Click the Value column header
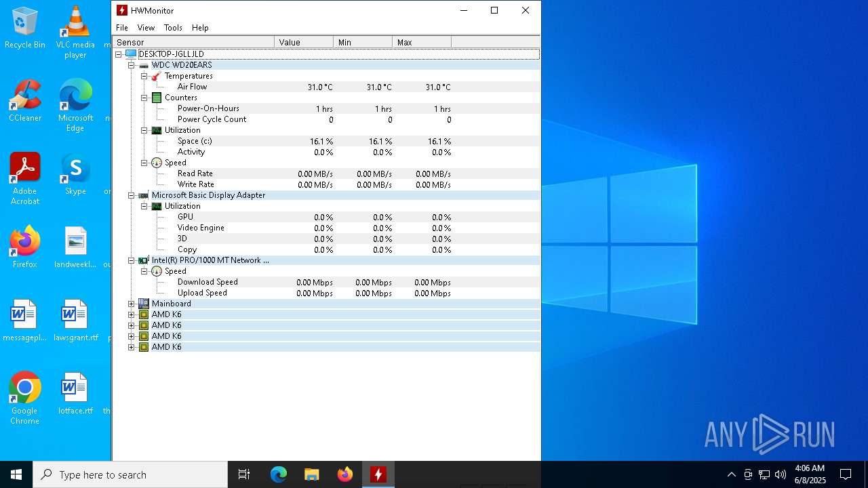 [x=304, y=42]
